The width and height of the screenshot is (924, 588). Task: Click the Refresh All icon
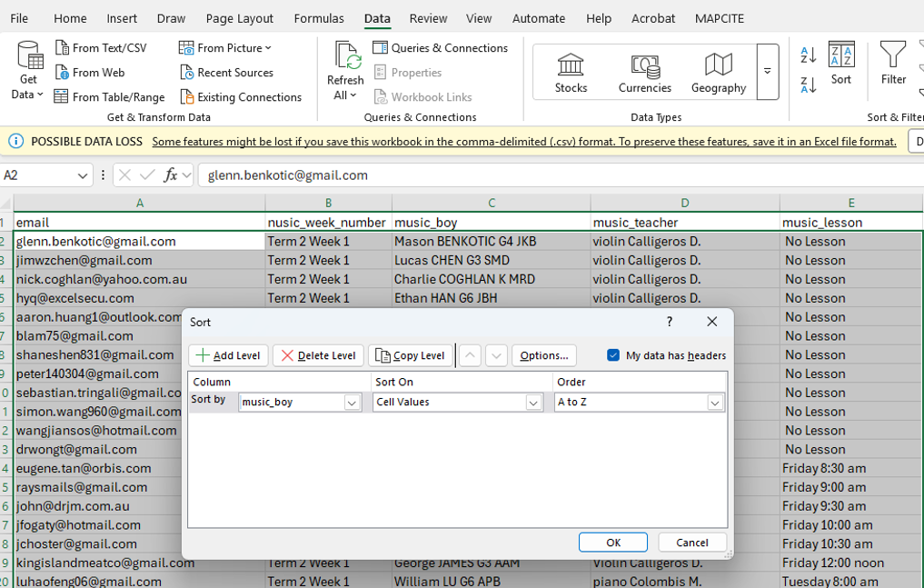345,56
